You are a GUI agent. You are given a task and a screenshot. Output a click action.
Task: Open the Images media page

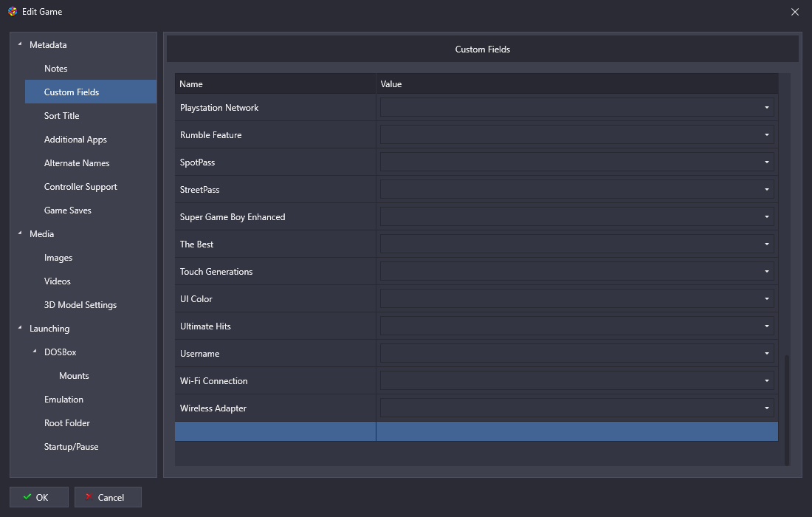[58, 258]
